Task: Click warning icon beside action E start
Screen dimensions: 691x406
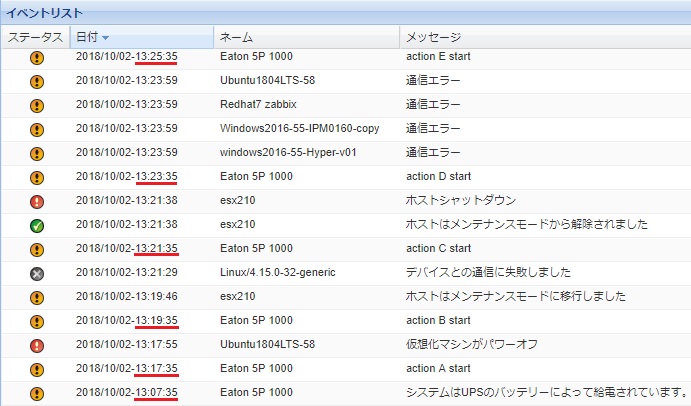Action: [36, 57]
